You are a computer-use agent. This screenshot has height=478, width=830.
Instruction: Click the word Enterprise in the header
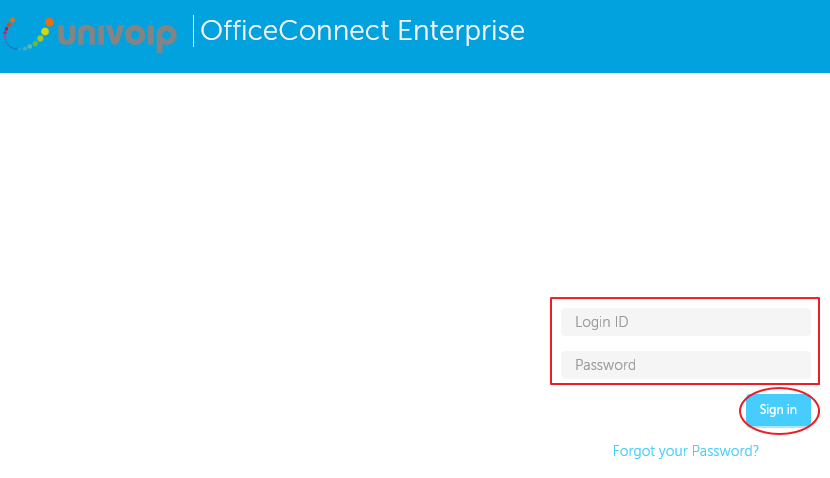(461, 31)
